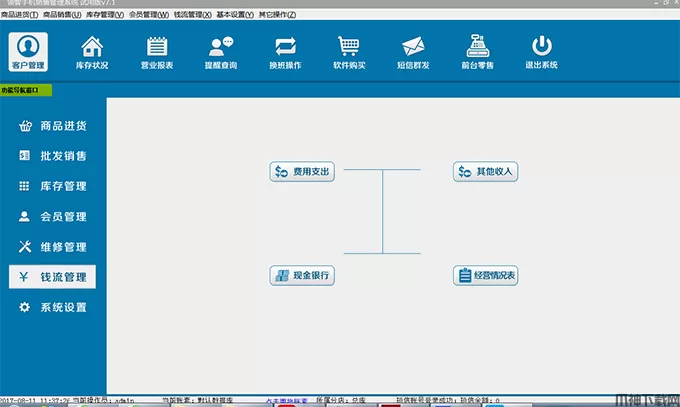Select 会员管理 in the sidebar
The image size is (680, 407).
(x=52, y=217)
